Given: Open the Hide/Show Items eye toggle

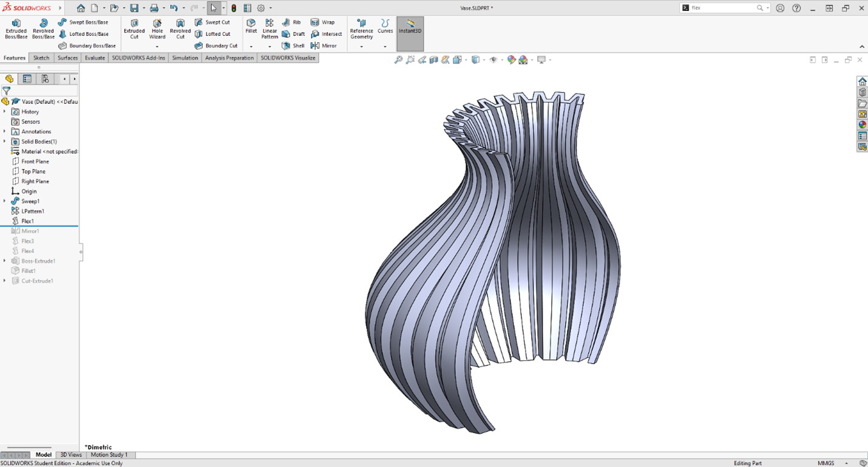Looking at the screenshot, I should coord(493,60).
